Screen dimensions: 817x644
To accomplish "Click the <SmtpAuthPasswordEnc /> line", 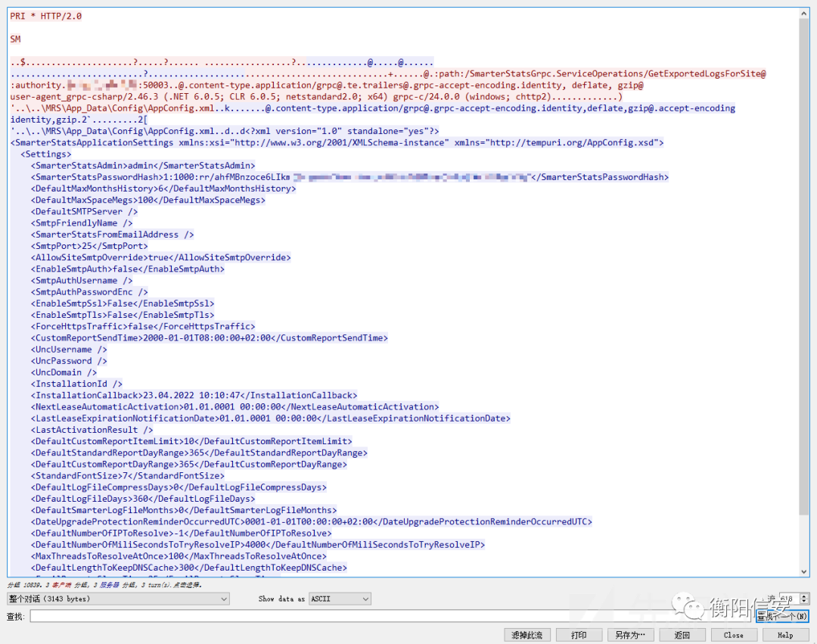I will point(89,292).
